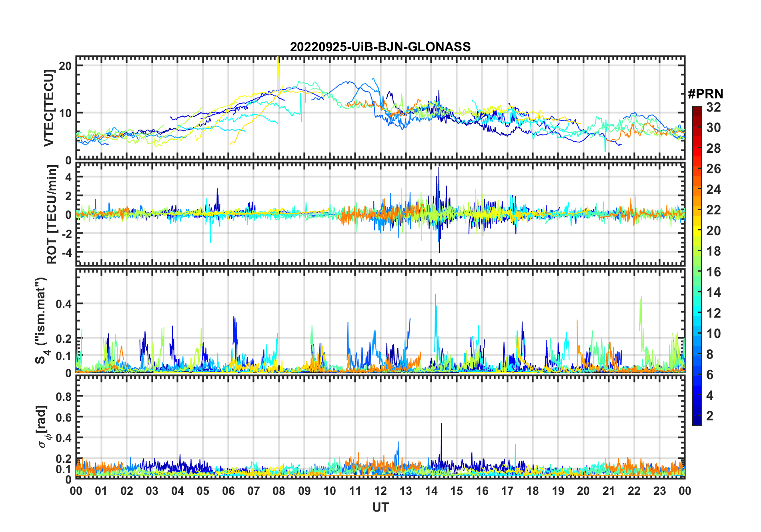Click the plot title 20220925-UiB-BJN-GLONASS
This screenshot has height=532, width=761.
tap(380, 47)
